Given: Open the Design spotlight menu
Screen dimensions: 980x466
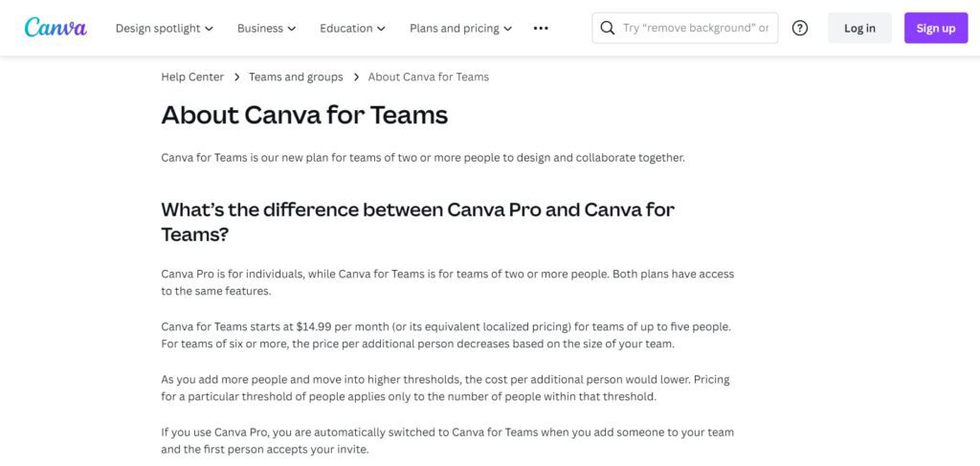Looking at the screenshot, I should [x=165, y=28].
